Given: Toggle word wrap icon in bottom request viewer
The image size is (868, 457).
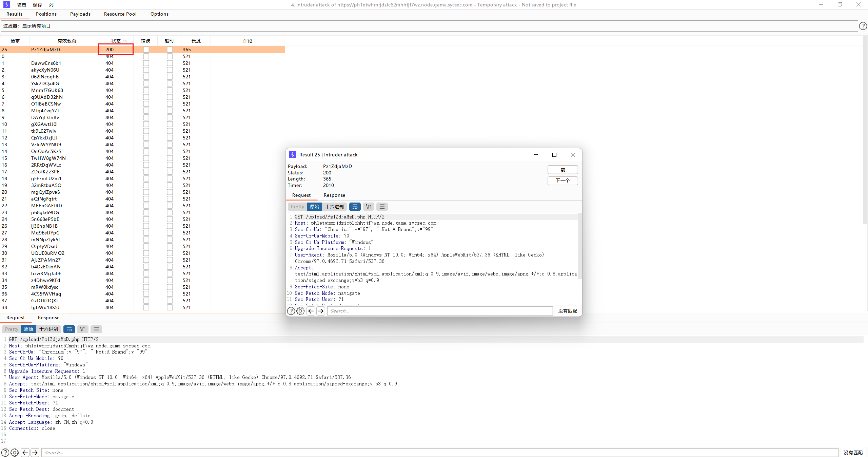Looking at the screenshot, I should (x=69, y=329).
